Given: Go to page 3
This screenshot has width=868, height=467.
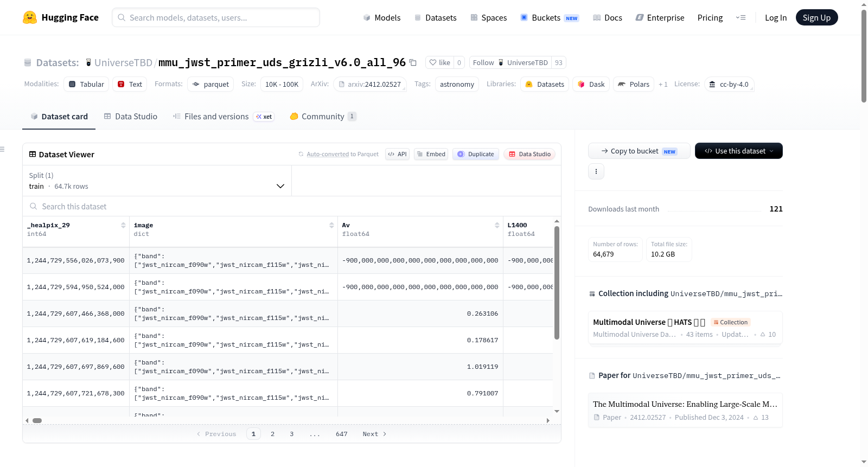Looking at the screenshot, I should [x=291, y=434].
